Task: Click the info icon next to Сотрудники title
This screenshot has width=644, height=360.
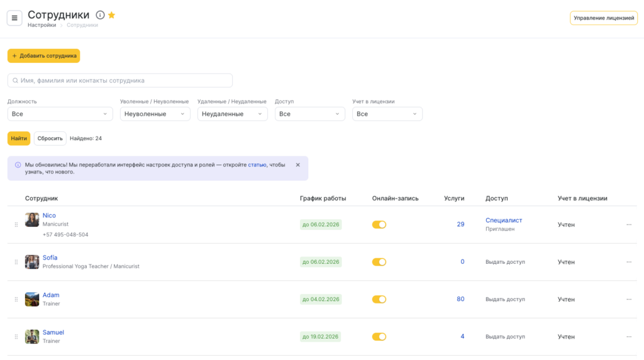Action: (100, 15)
